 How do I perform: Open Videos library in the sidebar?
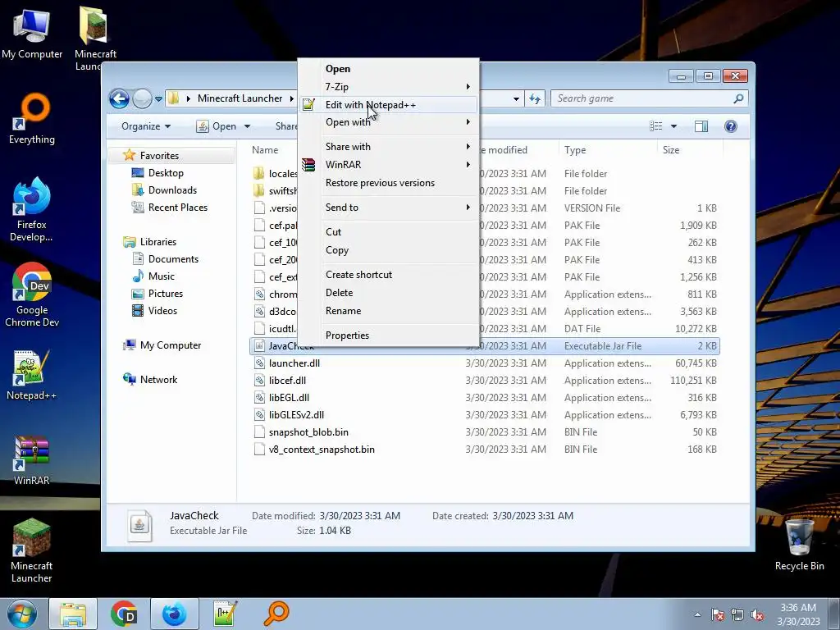[x=162, y=311]
